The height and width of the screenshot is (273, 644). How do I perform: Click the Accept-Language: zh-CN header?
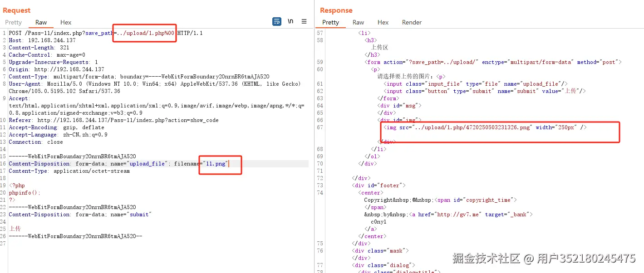coord(58,135)
